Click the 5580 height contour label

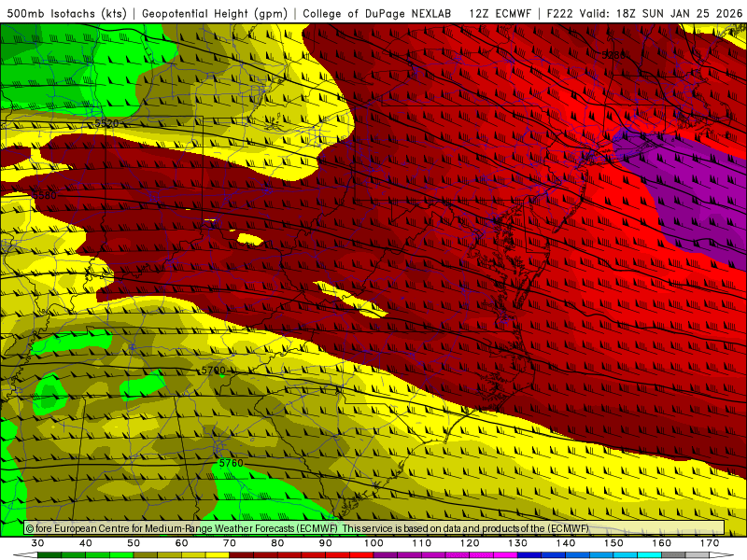(44, 195)
